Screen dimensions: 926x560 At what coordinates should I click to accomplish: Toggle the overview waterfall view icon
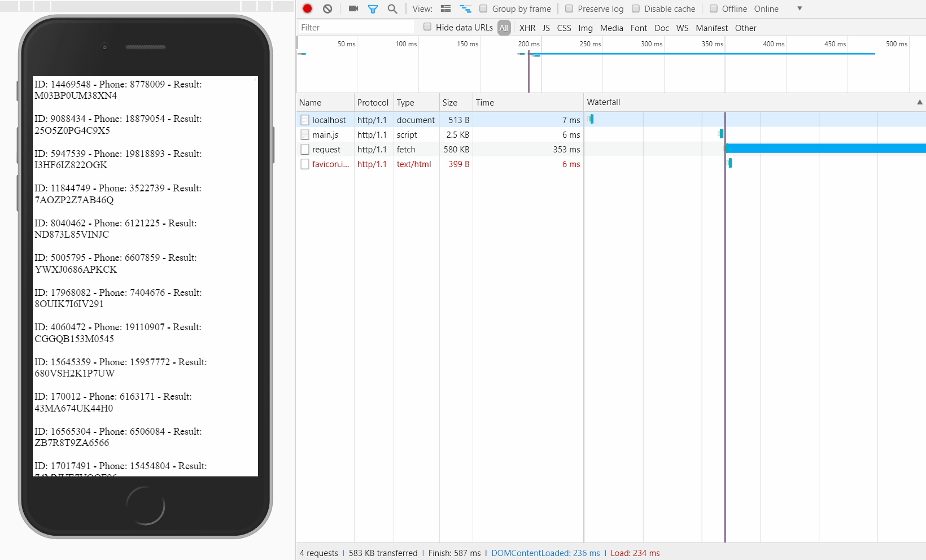point(465,9)
